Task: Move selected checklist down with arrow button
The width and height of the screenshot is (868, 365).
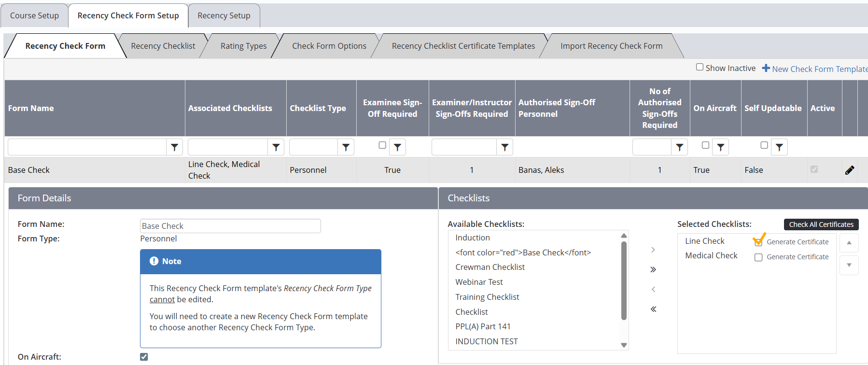Action: coord(849,265)
